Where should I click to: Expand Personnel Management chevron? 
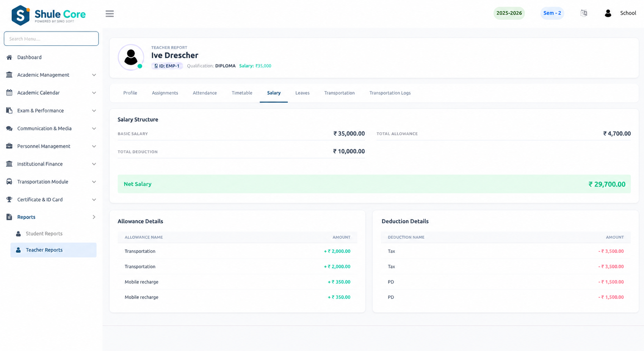point(94,146)
